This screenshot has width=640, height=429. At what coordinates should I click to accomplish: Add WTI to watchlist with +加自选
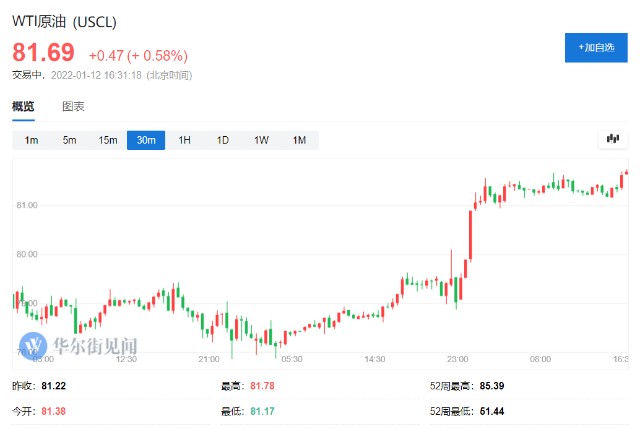(x=596, y=48)
